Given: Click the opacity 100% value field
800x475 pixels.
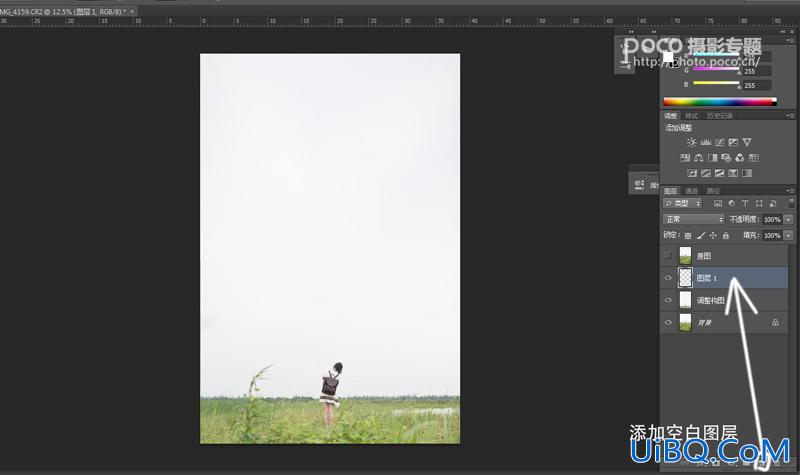Looking at the screenshot, I should click(x=772, y=219).
